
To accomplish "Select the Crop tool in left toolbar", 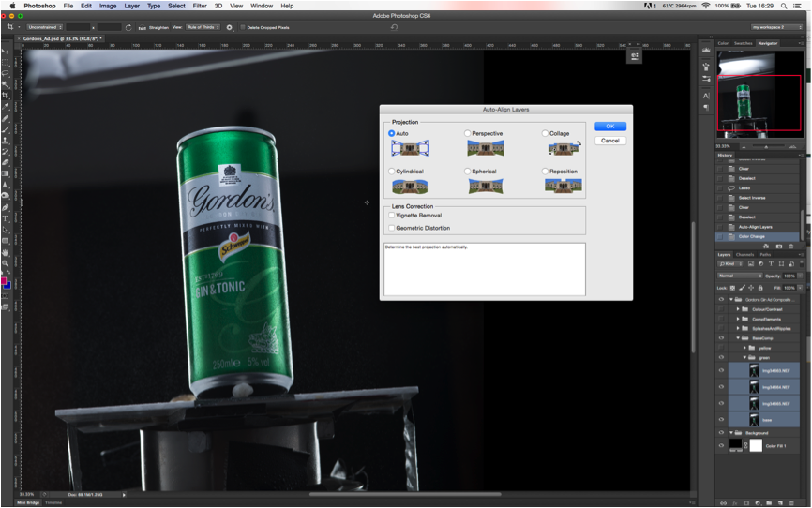I will tap(6, 96).
